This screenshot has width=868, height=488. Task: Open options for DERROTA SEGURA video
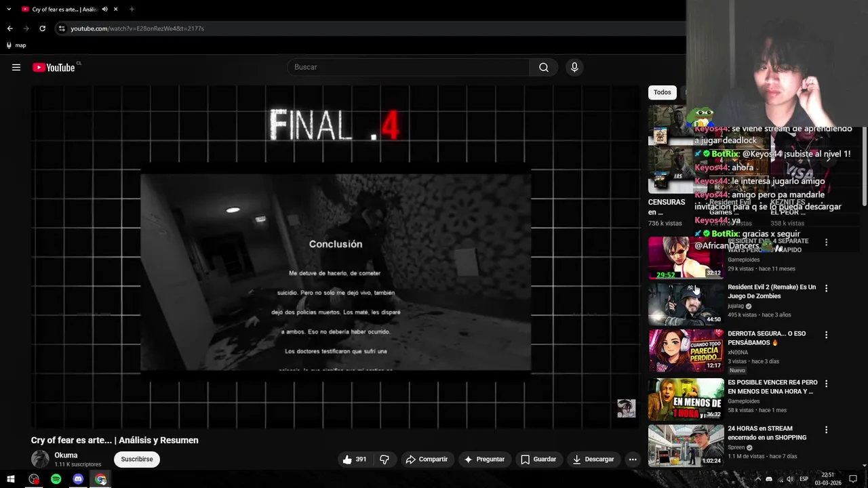[826, 335]
